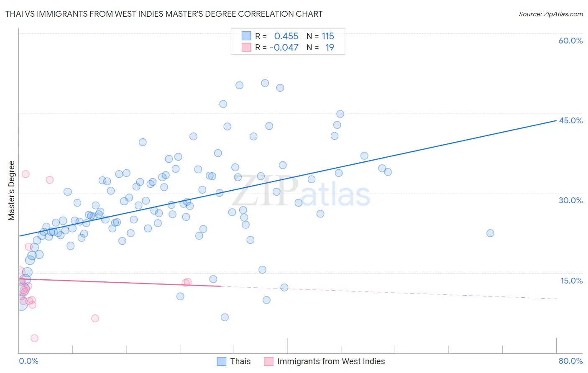Click the N = 115 value in legend

[x=320, y=36]
